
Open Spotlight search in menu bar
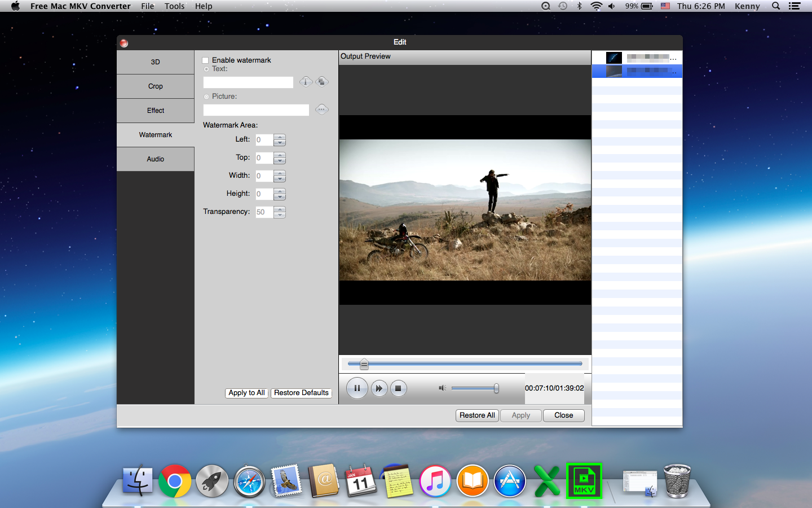(776, 6)
